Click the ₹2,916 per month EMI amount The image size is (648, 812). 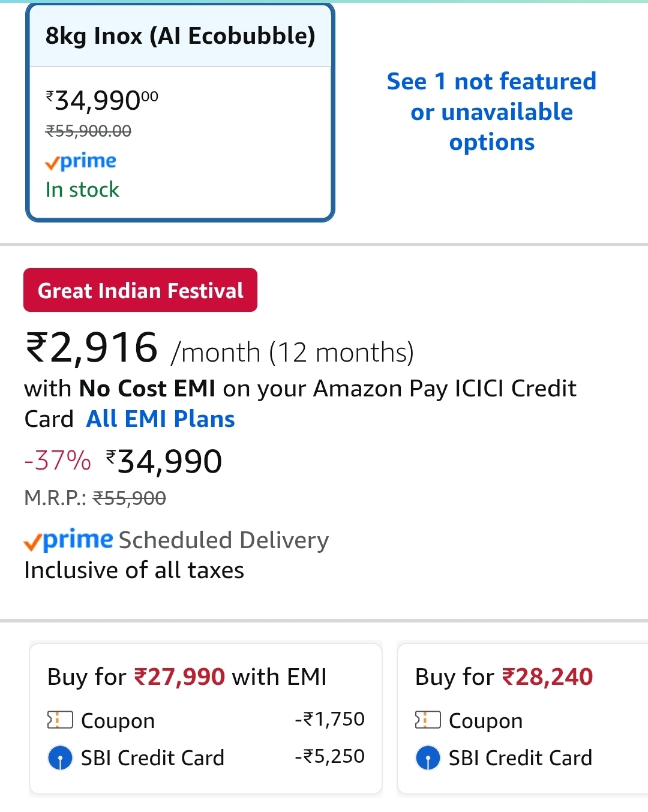tap(91, 348)
